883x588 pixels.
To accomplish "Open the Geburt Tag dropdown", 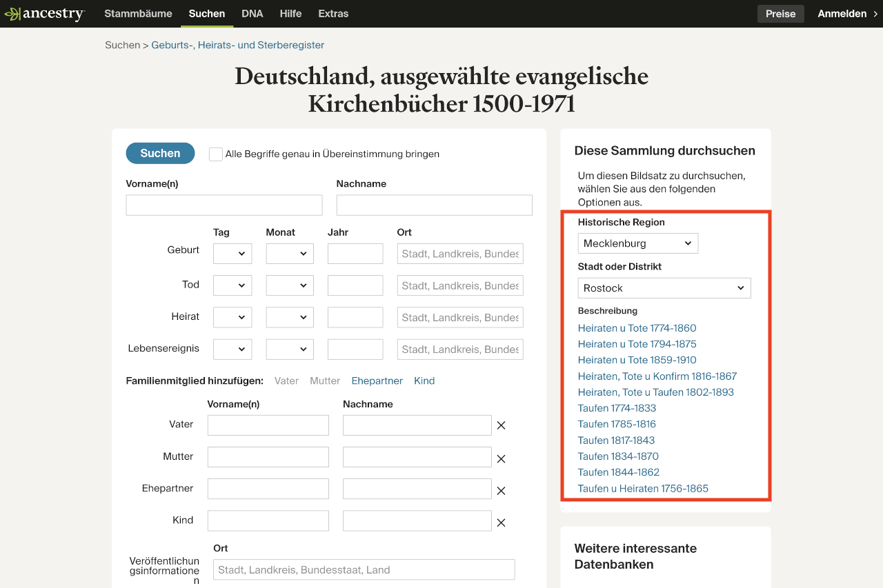I will pos(232,254).
